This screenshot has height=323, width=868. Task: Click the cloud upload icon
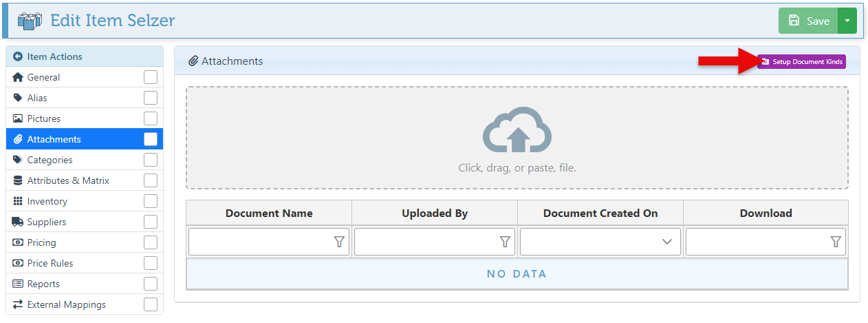click(x=517, y=129)
